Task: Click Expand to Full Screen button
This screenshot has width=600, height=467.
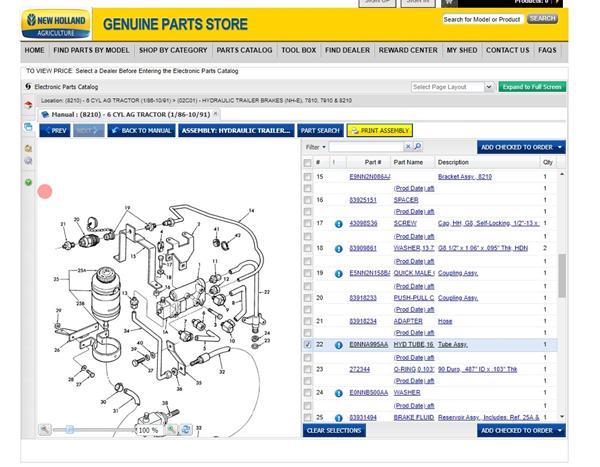Action: point(532,87)
